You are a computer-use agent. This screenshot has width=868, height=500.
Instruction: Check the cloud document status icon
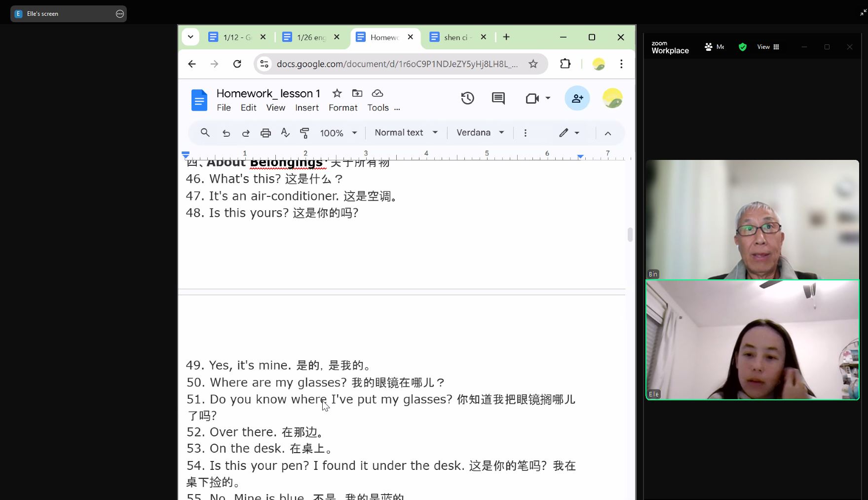pyautogui.click(x=377, y=93)
